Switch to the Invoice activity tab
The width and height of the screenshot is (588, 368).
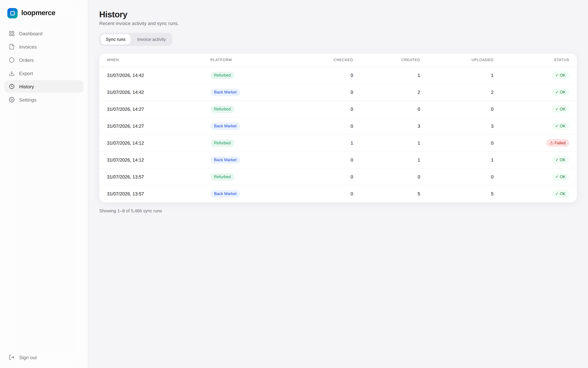151,39
